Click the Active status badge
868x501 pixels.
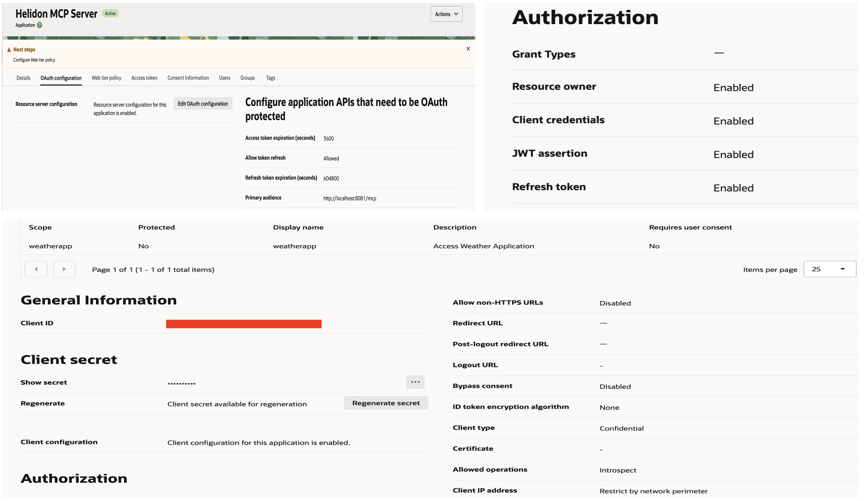[110, 13]
